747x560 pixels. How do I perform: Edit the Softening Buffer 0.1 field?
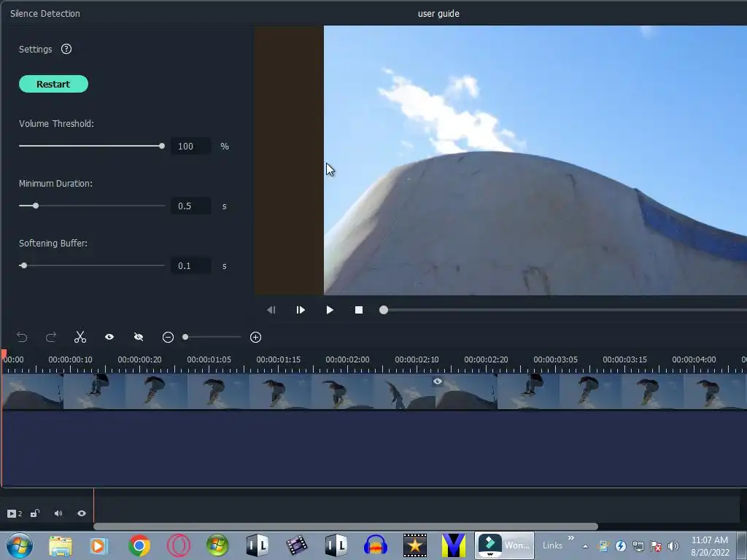[x=190, y=265]
